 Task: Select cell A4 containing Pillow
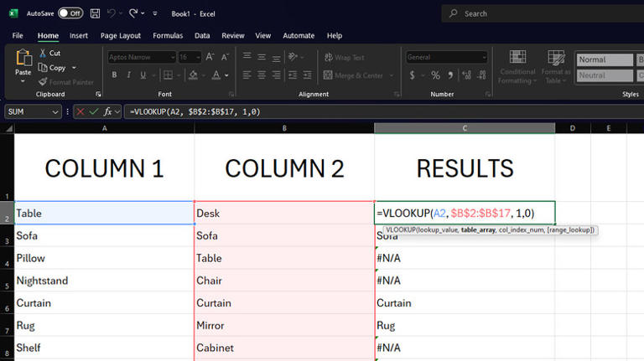[x=104, y=258]
